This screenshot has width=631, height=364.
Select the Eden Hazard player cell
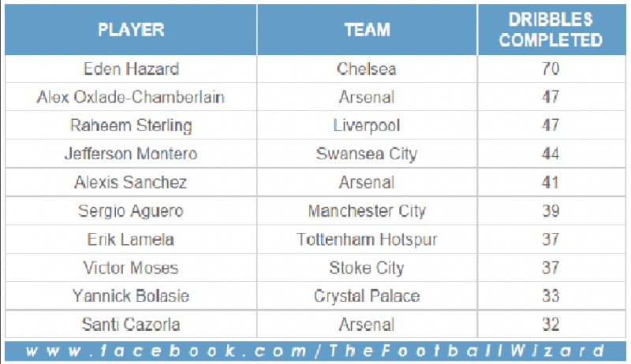click(131, 69)
